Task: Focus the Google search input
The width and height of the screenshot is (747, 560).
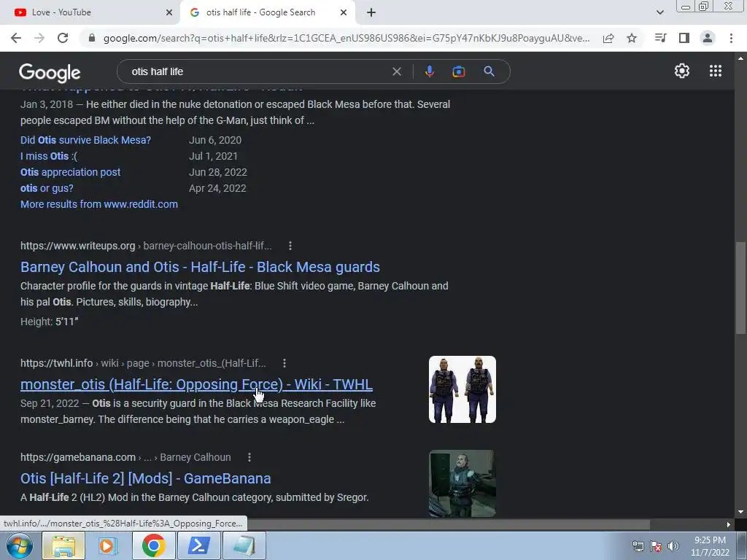Action: pos(258,71)
